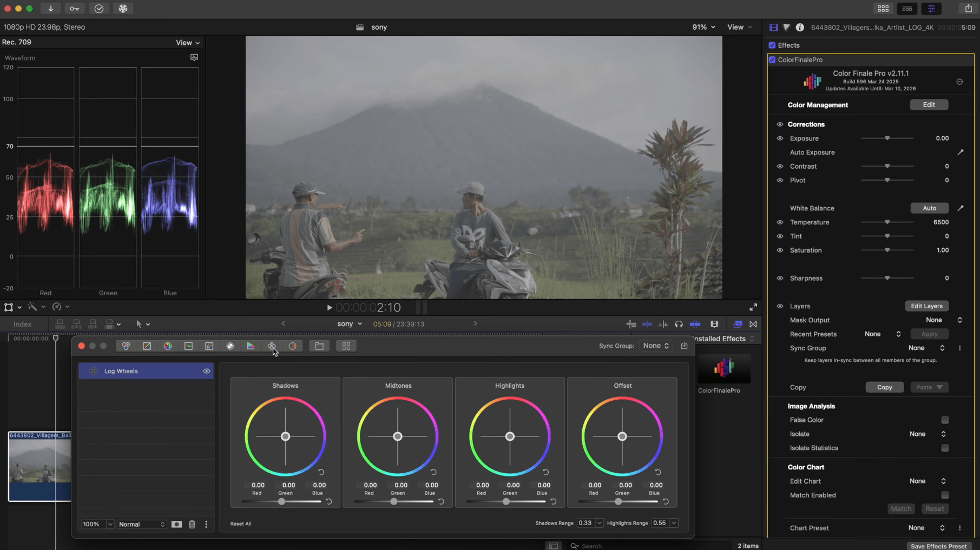Open the white balance tool icon
The image size is (980, 550).
point(230,346)
